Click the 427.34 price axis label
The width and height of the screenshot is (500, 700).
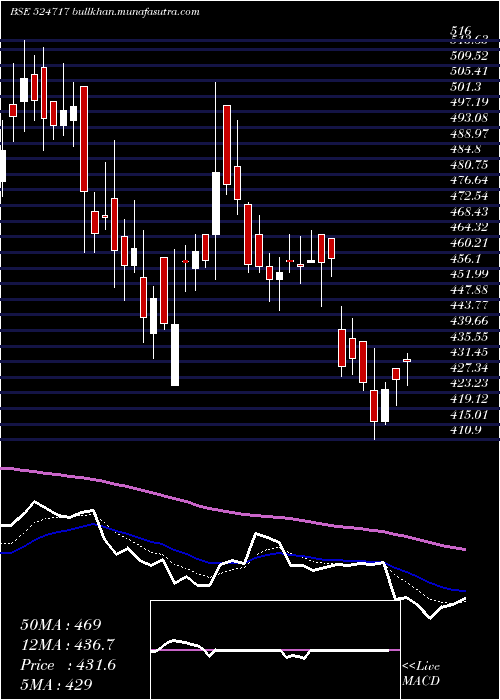(x=470, y=368)
